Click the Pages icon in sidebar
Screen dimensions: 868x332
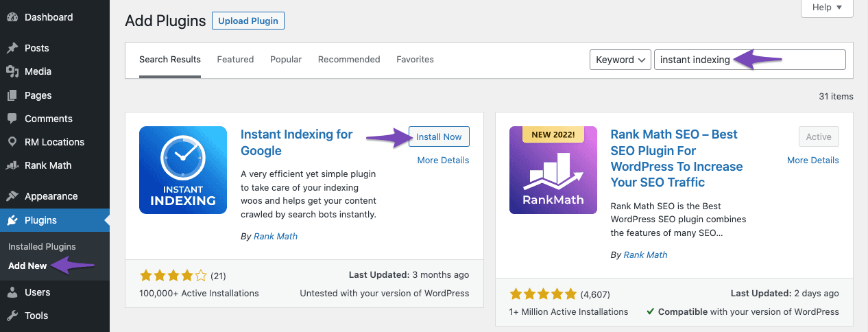[12, 95]
